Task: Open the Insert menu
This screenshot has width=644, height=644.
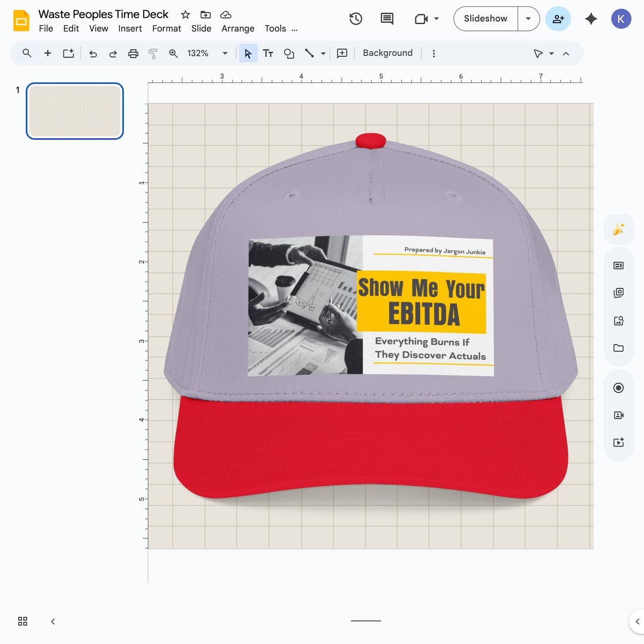Action: click(x=130, y=29)
